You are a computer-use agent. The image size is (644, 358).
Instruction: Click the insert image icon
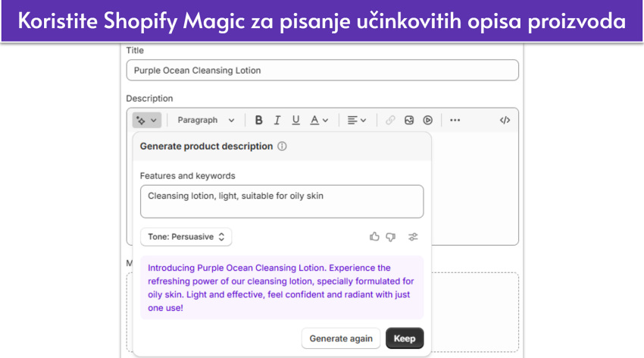click(x=409, y=120)
